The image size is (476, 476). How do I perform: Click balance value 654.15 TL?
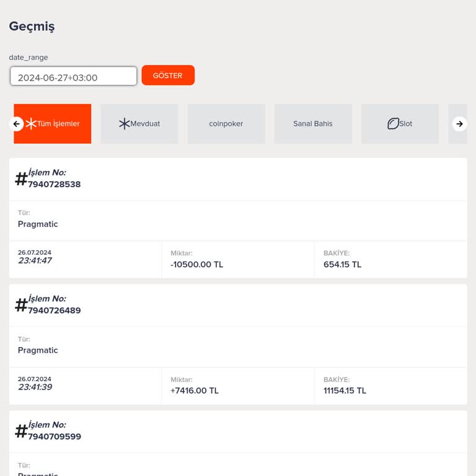click(342, 265)
